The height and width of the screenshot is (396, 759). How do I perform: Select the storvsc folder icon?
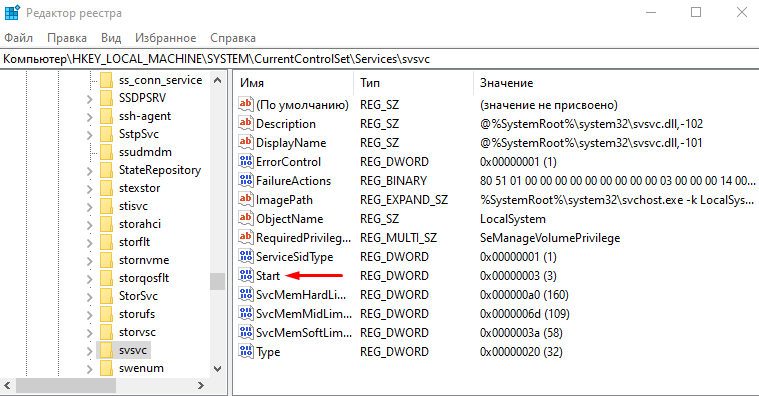pyautogui.click(x=106, y=332)
